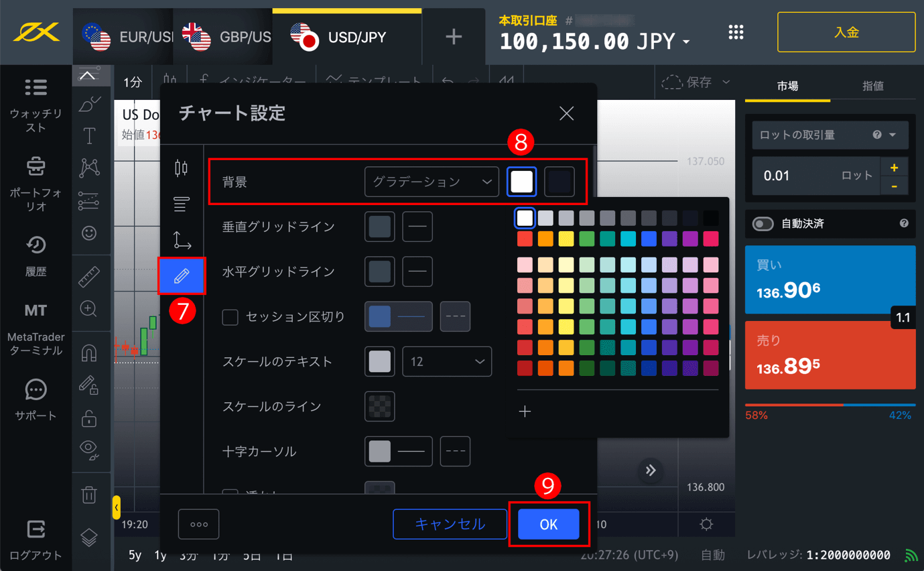Toggle the pencil-lock stay in drawing mode

click(x=88, y=385)
